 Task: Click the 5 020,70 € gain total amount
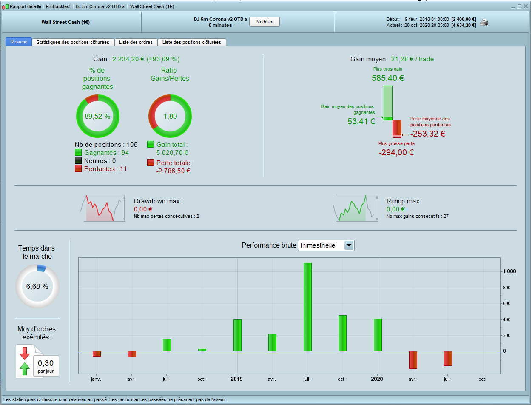point(172,153)
